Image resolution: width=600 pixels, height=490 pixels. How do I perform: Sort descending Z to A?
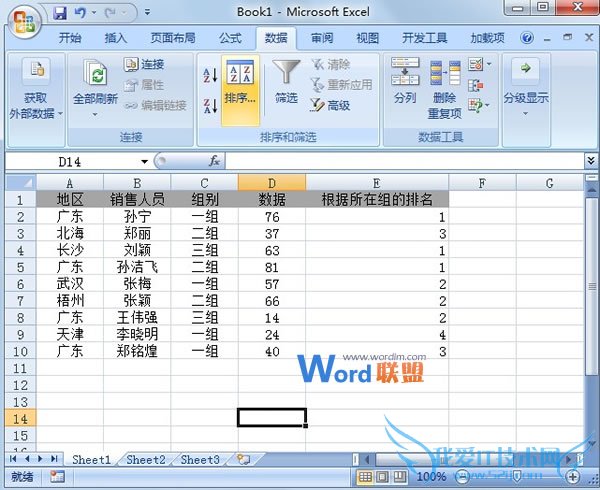coord(210,106)
